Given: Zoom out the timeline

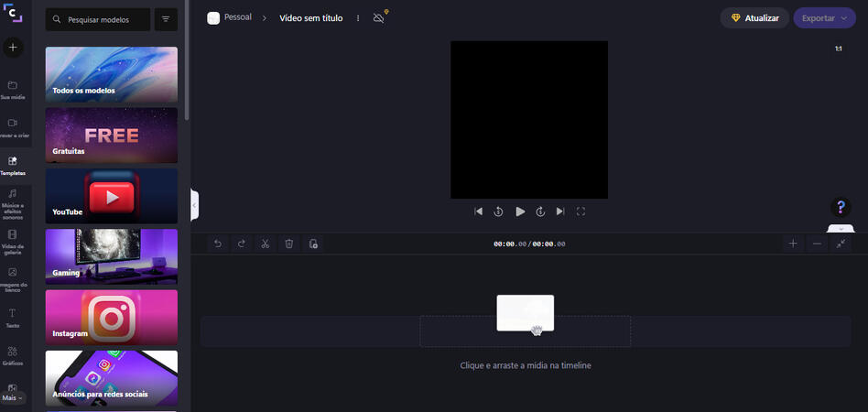Looking at the screenshot, I should point(817,244).
